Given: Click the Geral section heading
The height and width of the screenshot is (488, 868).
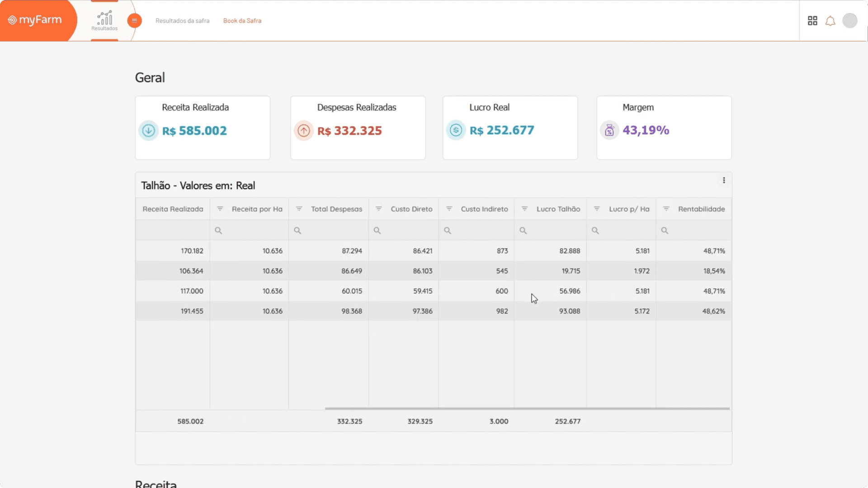Looking at the screenshot, I should pos(150,78).
